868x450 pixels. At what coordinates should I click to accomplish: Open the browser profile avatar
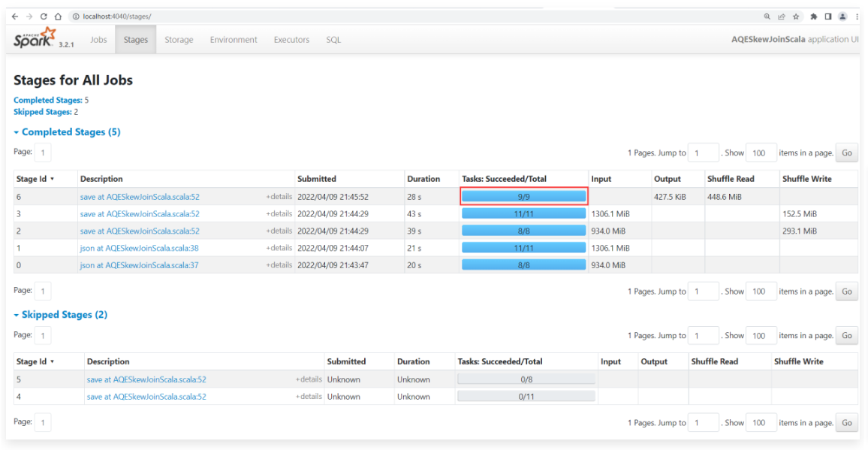click(x=842, y=17)
